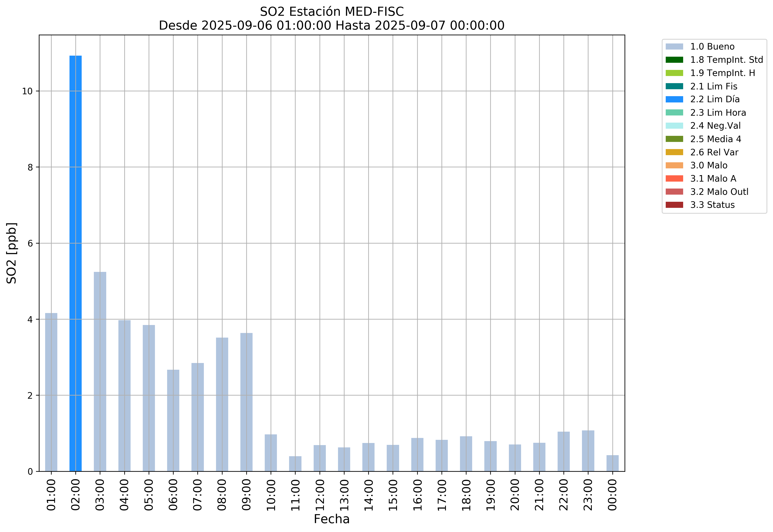Click the bar at 03:00
Screen dimensions: 773x532
click(100, 371)
